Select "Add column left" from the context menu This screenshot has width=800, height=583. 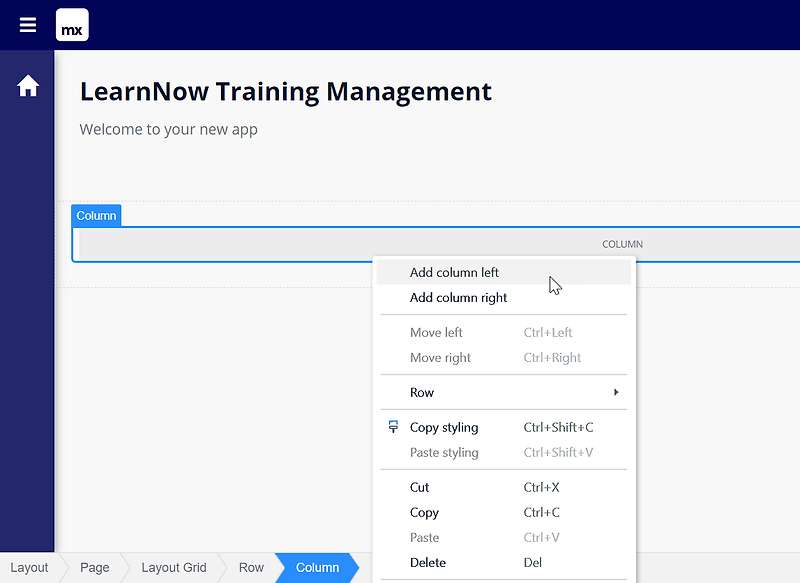(455, 271)
